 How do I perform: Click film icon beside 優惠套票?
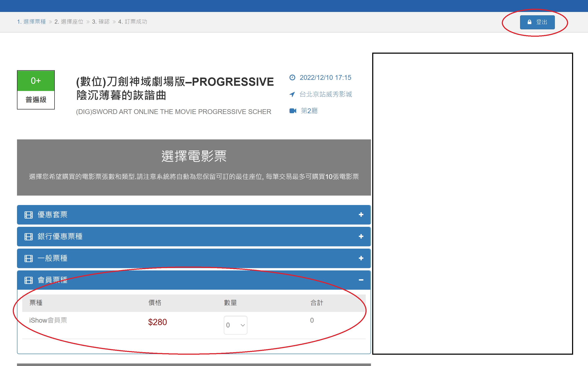pos(29,215)
